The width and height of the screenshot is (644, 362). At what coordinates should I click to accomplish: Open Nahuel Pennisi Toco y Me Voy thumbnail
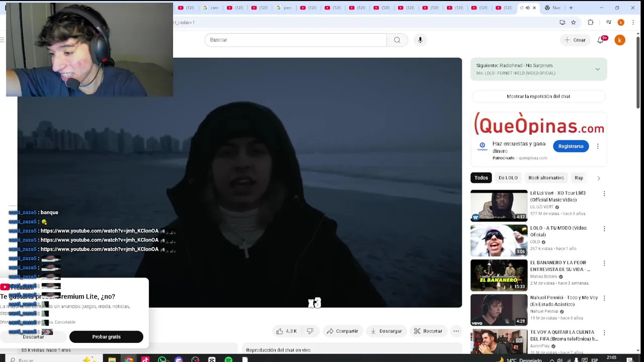click(499, 310)
